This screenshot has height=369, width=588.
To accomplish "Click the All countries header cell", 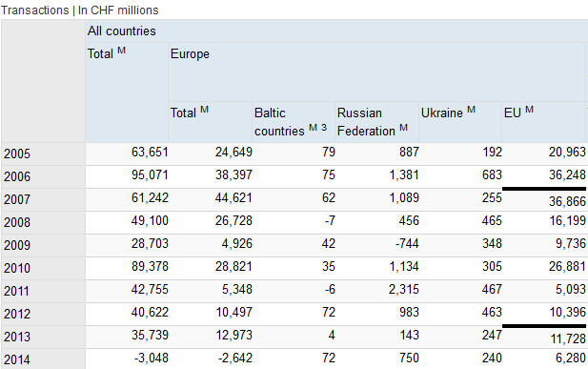I will coord(336,31).
